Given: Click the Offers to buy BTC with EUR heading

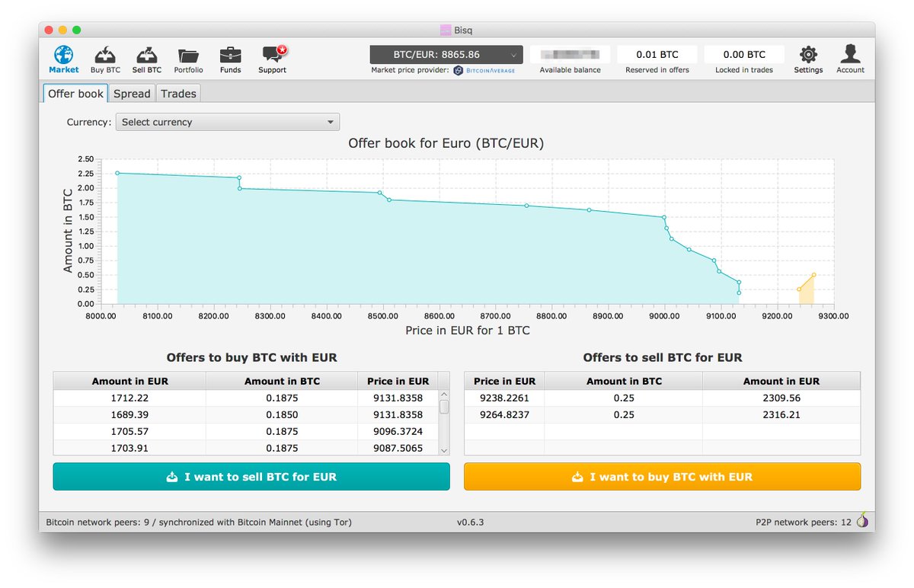Looking at the screenshot, I should tap(251, 357).
